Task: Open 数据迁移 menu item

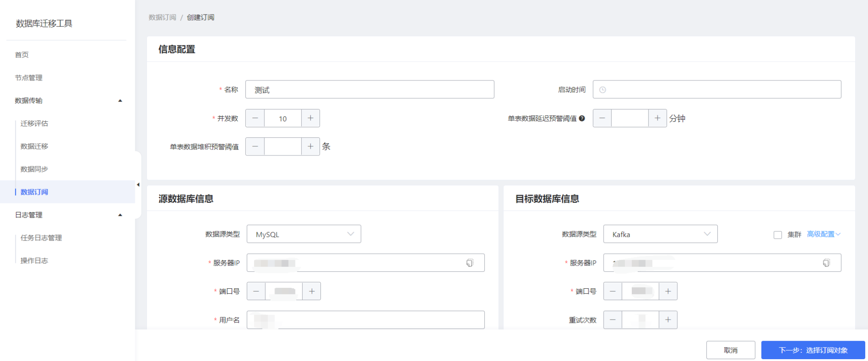Action: 34,146
